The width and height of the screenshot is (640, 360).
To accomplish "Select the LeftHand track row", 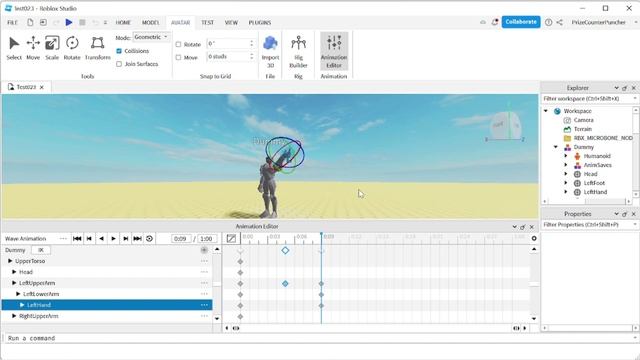I will tap(107, 305).
